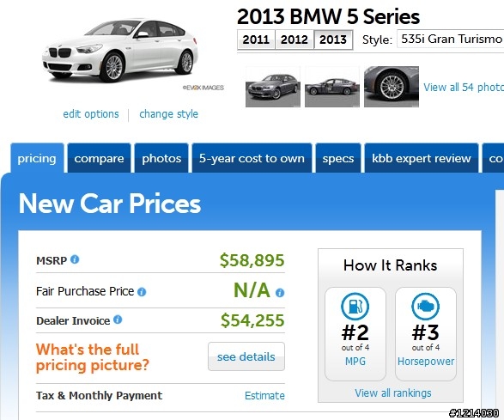
Task: Open the Style dropdown showing 535i Gran Turismo
Action: (x=450, y=39)
